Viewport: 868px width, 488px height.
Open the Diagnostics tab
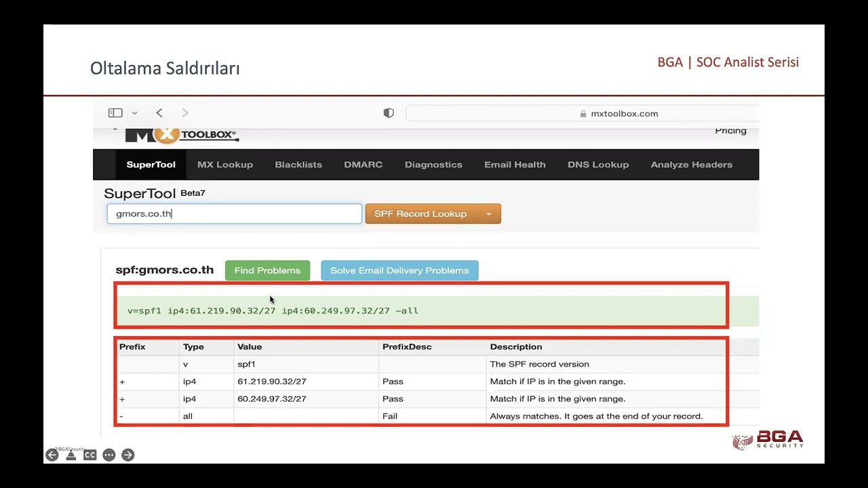pyautogui.click(x=433, y=165)
